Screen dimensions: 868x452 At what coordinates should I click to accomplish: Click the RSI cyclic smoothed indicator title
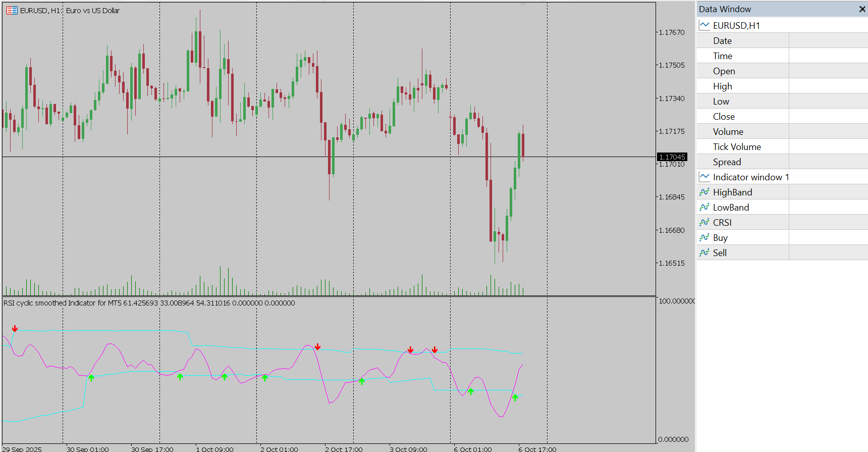point(149,303)
